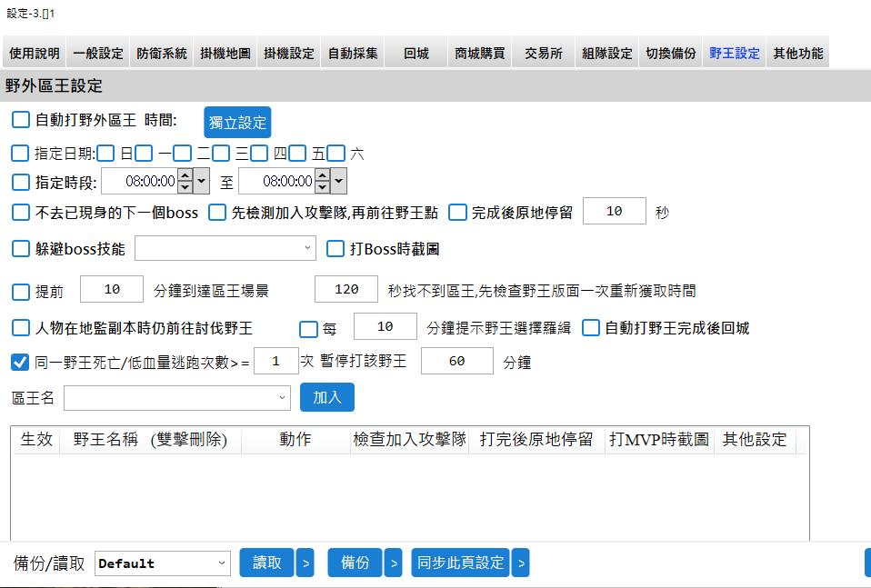Switch to the 掛機設定 tab
Image resolution: width=871 pixels, height=588 pixels.
coord(288,54)
